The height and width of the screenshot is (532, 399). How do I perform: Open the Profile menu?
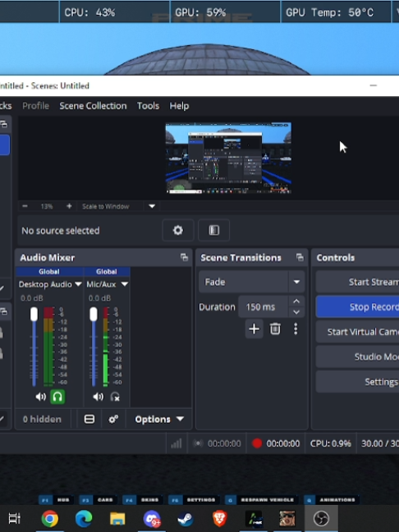pyautogui.click(x=35, y=106)
